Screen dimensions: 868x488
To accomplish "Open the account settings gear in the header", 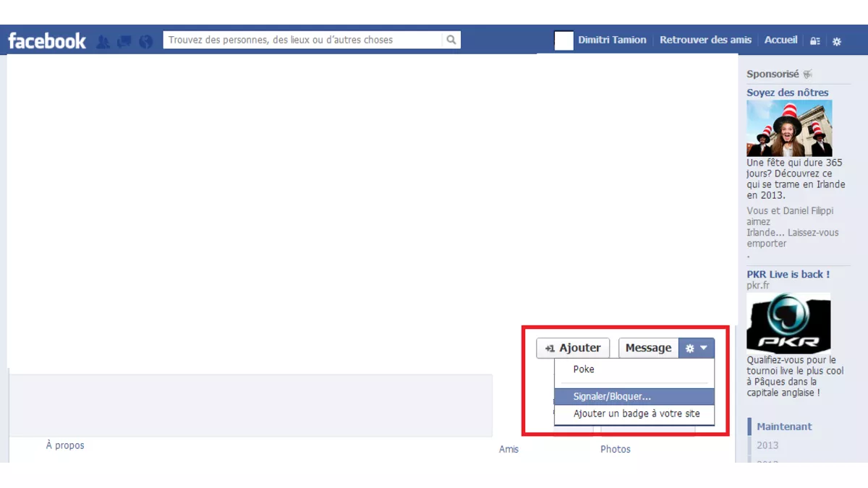I will [x=837, y=41].
